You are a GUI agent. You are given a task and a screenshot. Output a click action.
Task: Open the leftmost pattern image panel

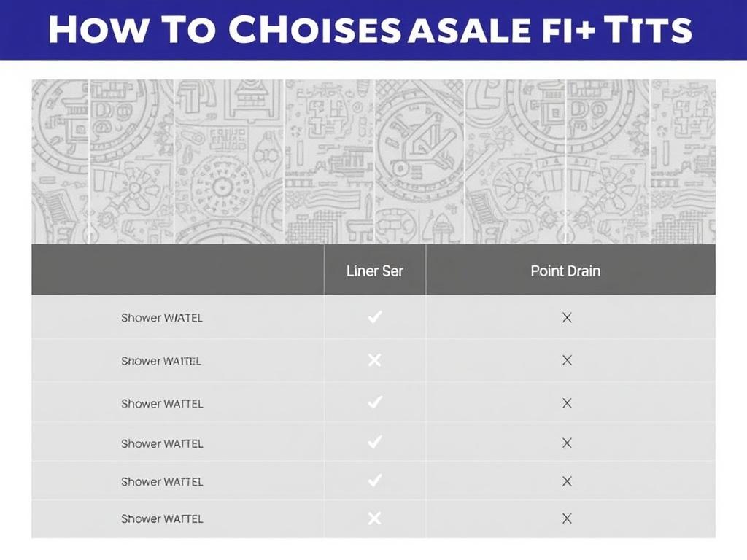(60, 162)
